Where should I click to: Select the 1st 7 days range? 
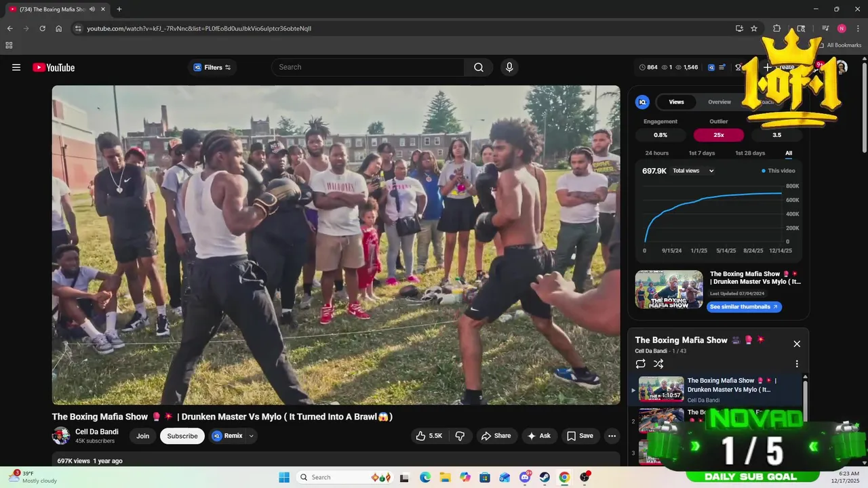pyautogui.click(x=702, y=153)
